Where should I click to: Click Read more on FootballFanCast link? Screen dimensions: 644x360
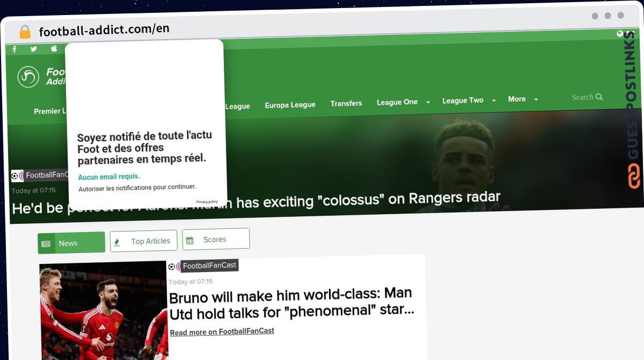tap(222, 332)
